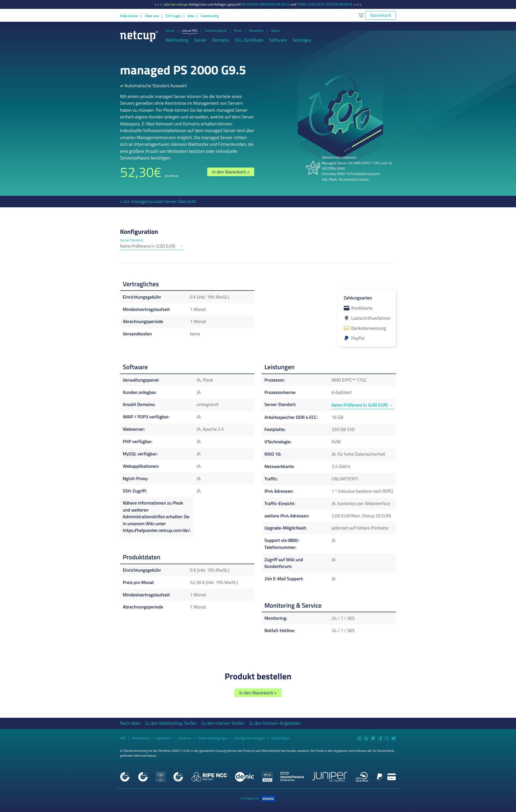Click the DENIC logo
This screenshot has height=812, width=516.
tap(244, 777)
